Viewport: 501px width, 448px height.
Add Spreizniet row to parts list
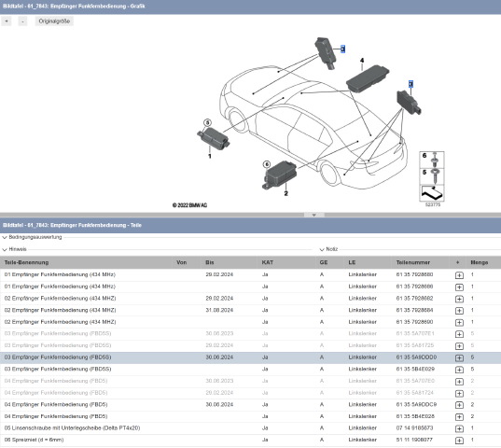point(459,441)
